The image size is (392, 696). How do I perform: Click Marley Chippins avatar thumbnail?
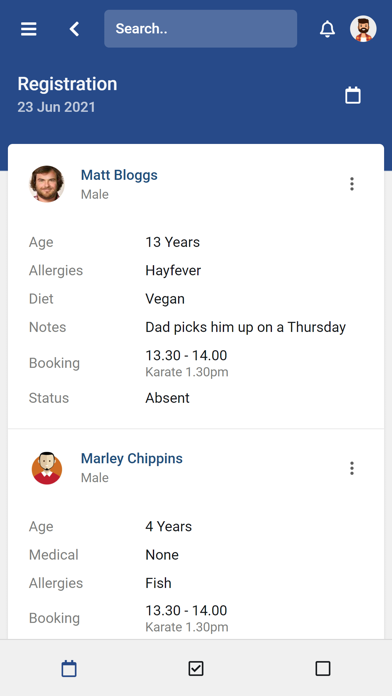click(47, 468)
